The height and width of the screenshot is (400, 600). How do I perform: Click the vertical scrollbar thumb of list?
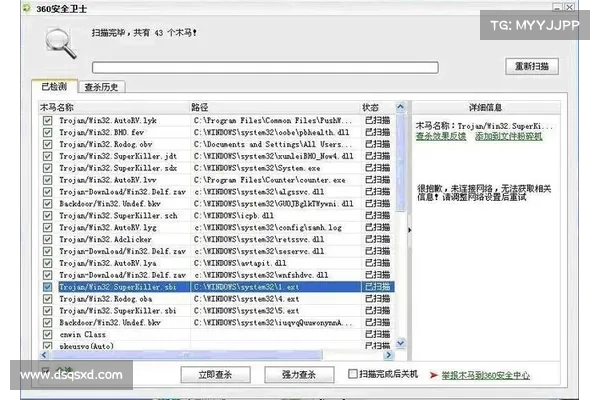pos(400,163)
